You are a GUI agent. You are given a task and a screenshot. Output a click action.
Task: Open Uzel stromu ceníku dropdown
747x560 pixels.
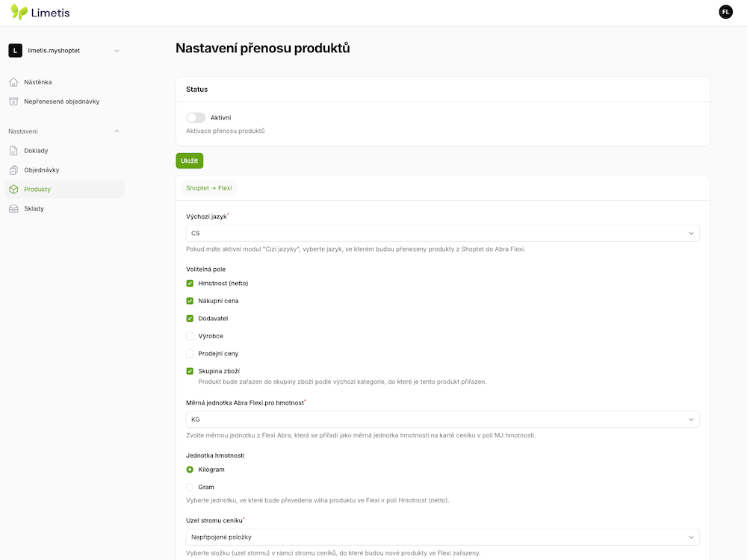(442, 537)
